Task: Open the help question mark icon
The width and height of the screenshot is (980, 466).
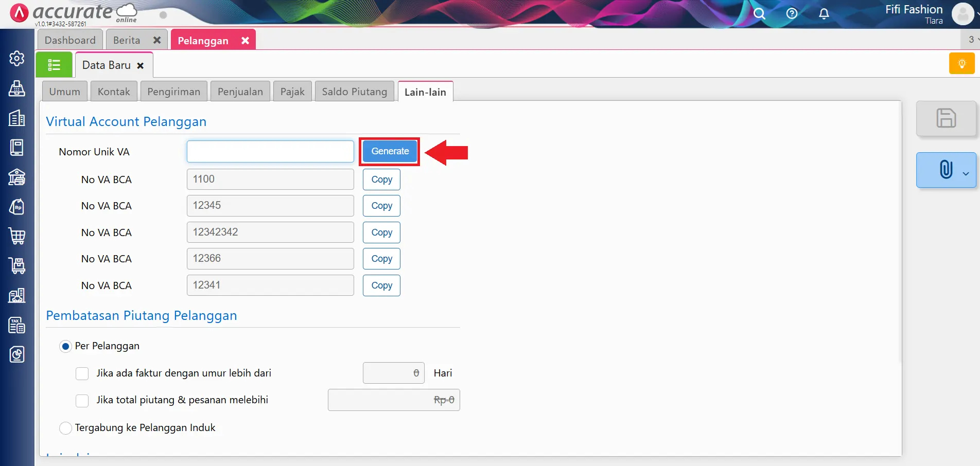Action: tap(792, 14)
